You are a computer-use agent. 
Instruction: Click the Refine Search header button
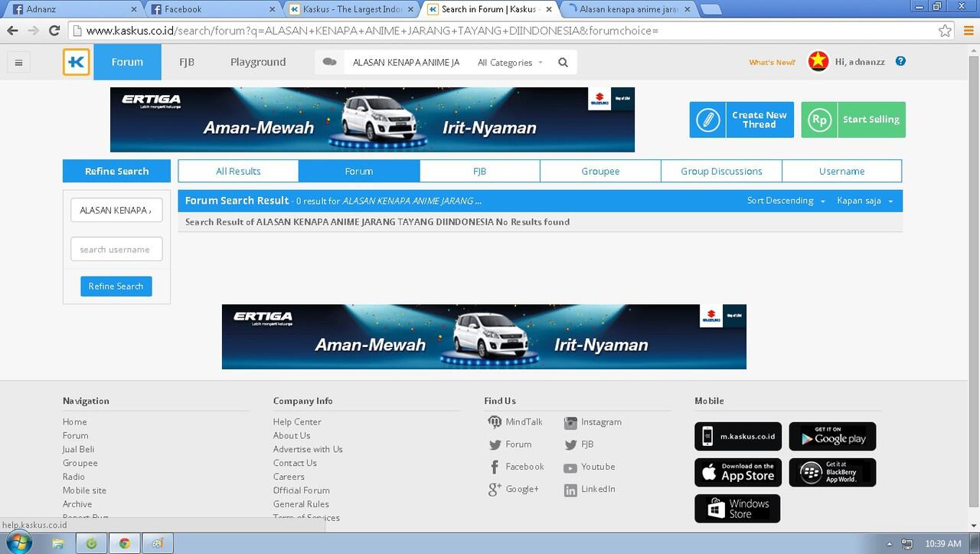point(116,171)
